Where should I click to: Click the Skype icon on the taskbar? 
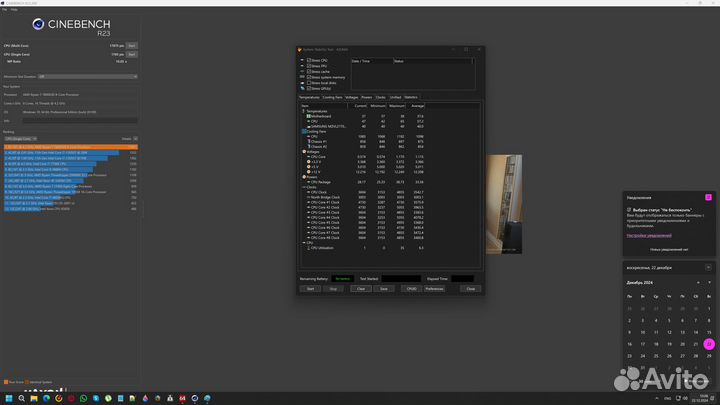(x=96, y=398)
